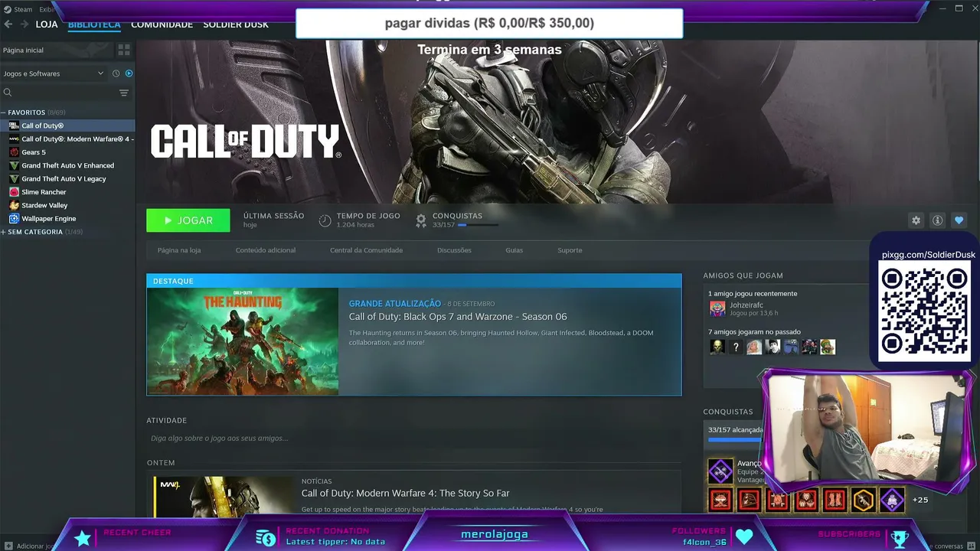Click the subscribers trophy icon in overlay
This screenshot has width=980, height=551.
point(900,539)
